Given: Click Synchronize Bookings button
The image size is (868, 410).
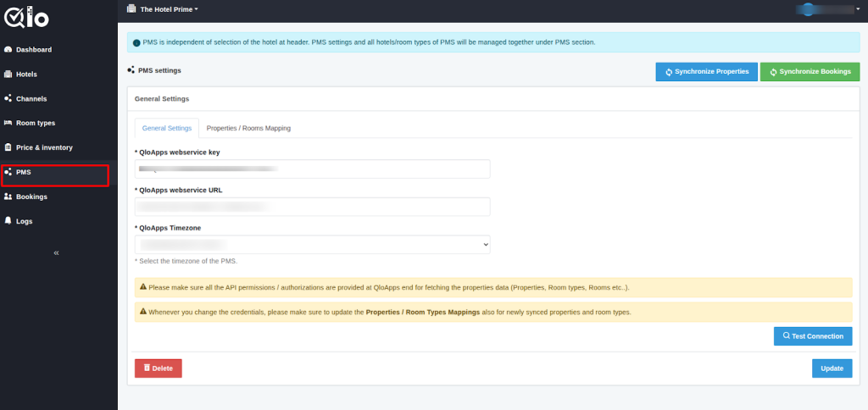Looking at the screenshot, I should (x=808, y=72).
